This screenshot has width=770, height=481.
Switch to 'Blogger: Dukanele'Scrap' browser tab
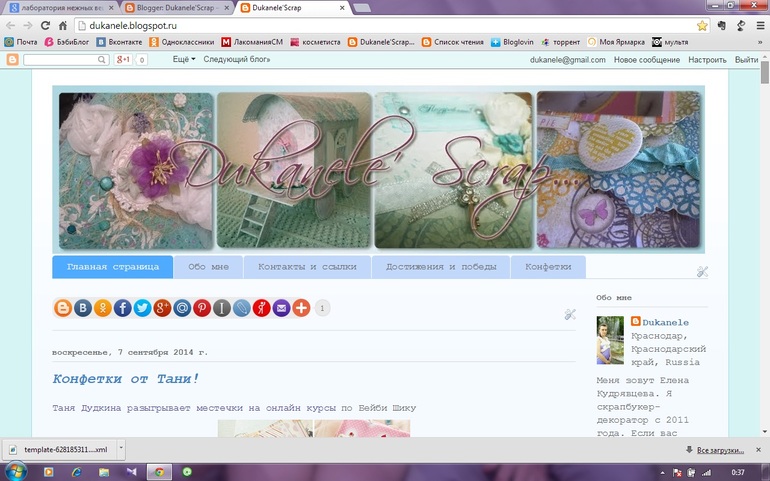(x=178, y=7)
